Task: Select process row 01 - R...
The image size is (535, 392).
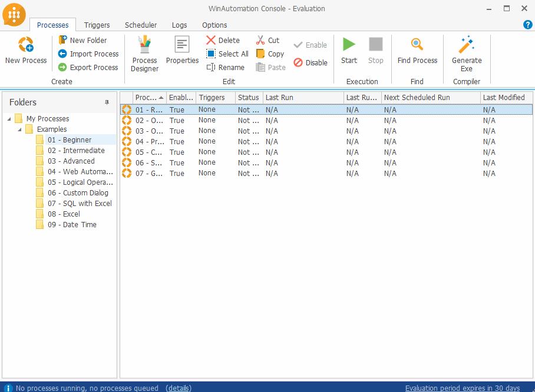Action: pos(326,109)
